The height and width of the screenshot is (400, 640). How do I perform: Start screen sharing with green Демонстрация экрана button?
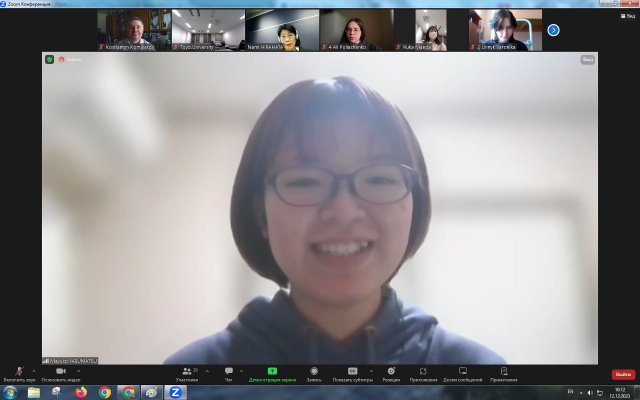pyautogui.click(x=272, y=372)
